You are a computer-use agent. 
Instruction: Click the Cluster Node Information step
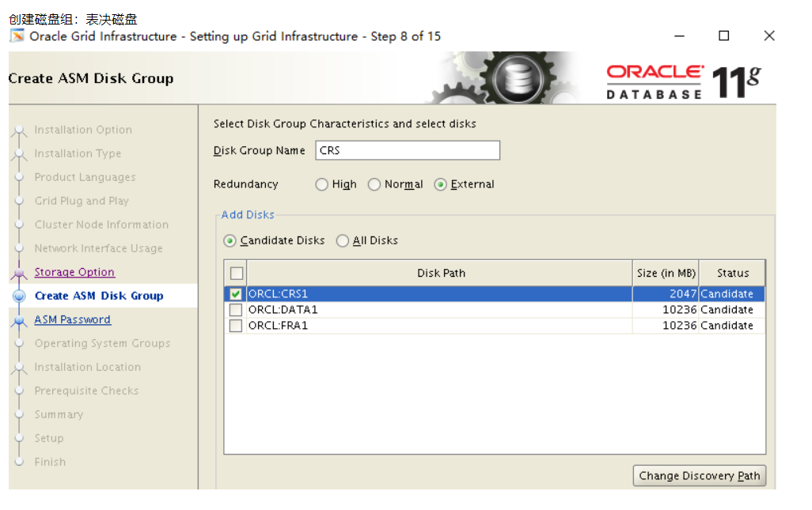[101, 225]
